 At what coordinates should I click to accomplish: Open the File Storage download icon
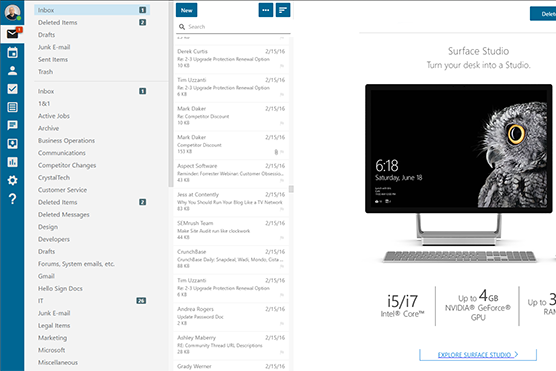(x=12, y=144)
